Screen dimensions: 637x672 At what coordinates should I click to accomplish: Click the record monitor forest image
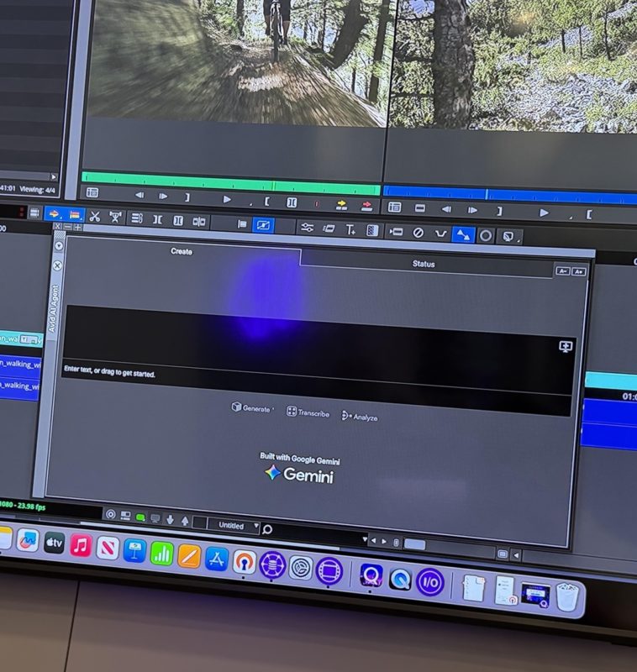[514, 65]
